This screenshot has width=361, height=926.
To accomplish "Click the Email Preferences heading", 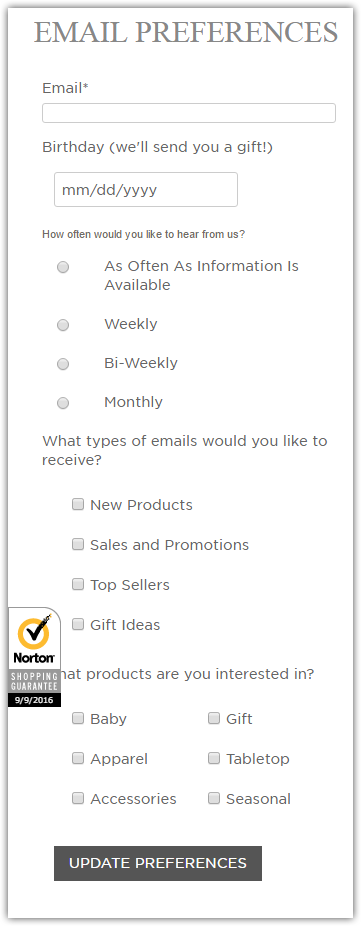I will tap(186, 32).
